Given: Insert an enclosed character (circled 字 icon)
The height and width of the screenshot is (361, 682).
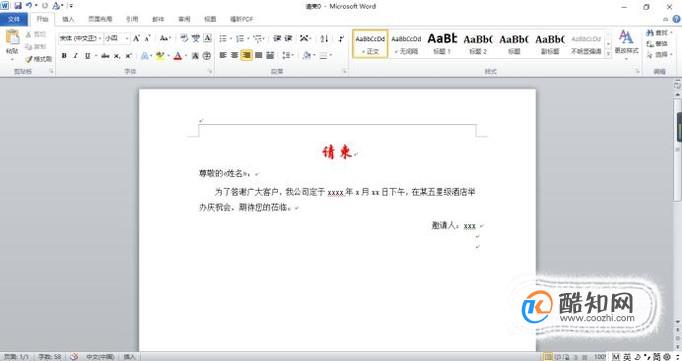Looking at the screenshot, I should [207, 56].
